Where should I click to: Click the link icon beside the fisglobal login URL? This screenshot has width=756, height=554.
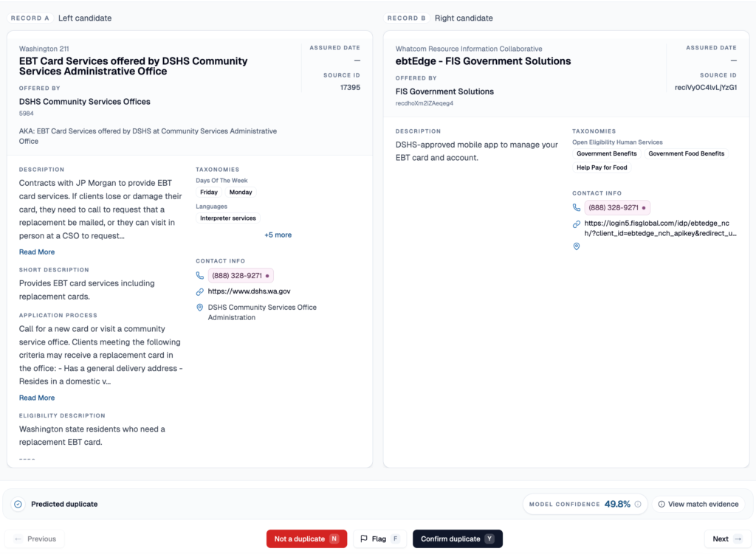(x=576, y=224)
